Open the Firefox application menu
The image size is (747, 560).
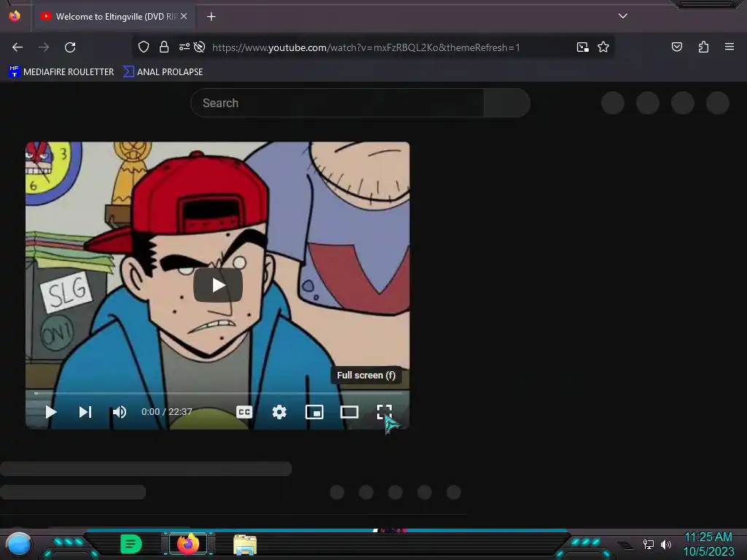pos(729,47)
